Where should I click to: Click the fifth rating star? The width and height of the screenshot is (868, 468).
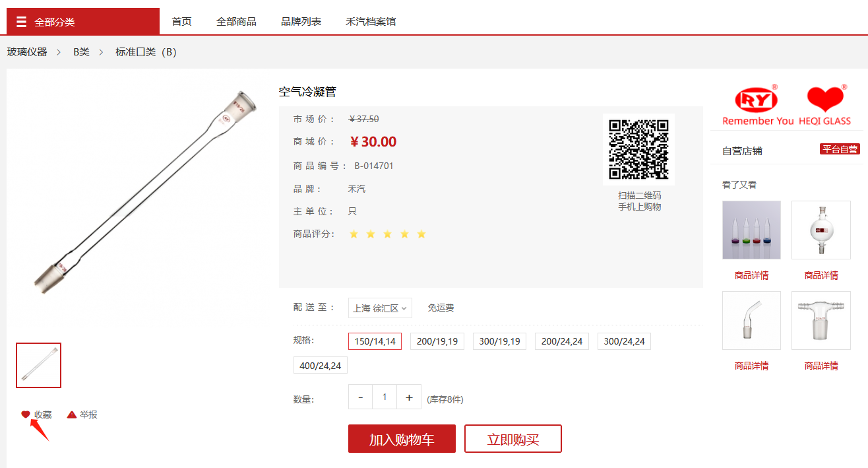[421, 234]
